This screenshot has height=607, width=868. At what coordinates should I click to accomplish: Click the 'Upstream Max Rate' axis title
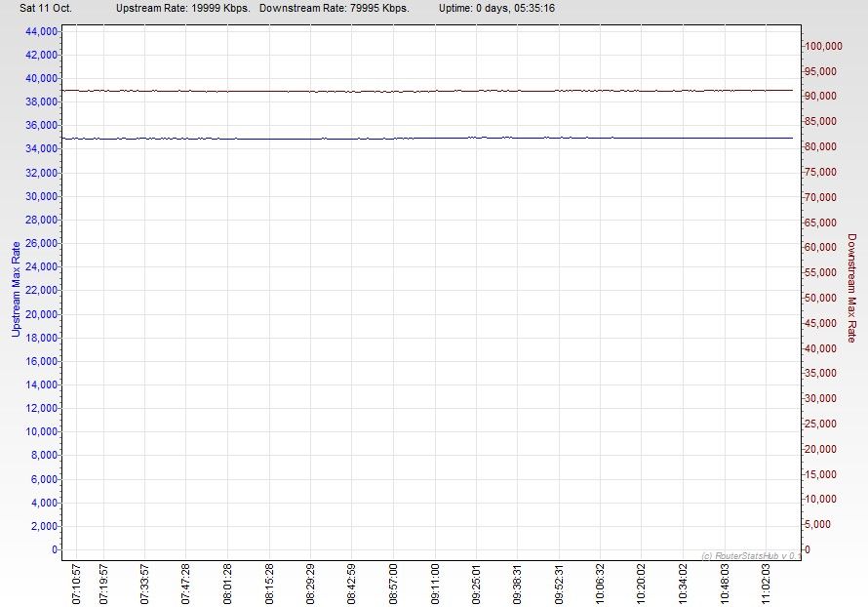[x=16, y=289]
